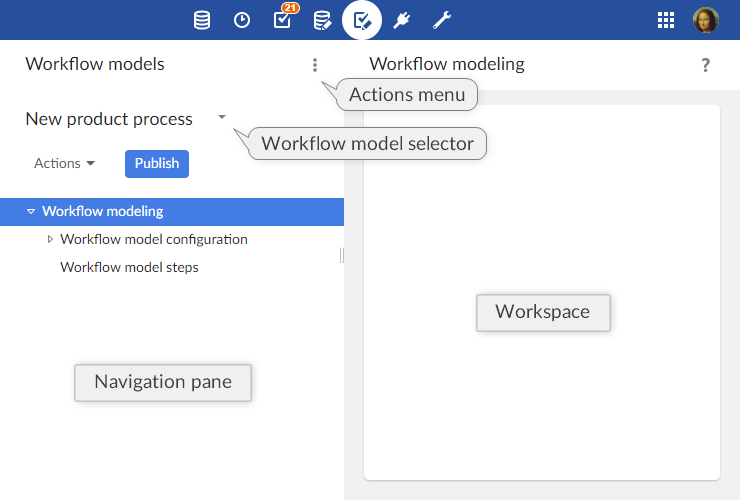
Task: Select Workflow model steps item
Action: click(129, 267)
